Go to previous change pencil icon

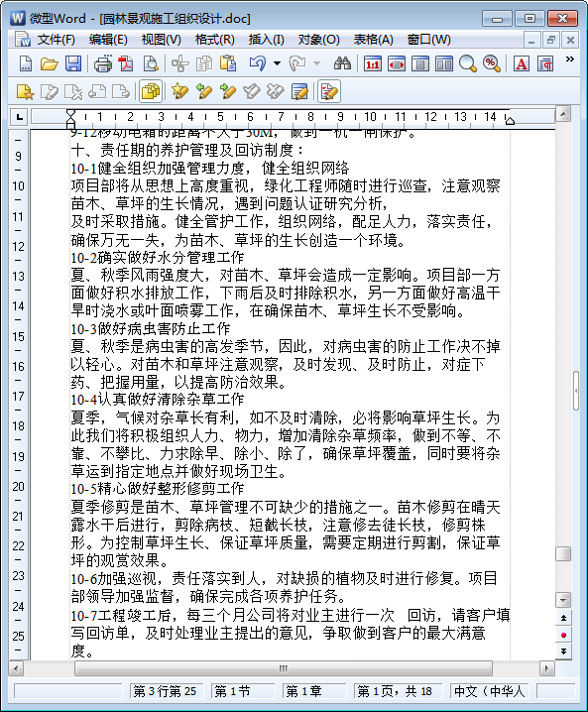[204, 92]
